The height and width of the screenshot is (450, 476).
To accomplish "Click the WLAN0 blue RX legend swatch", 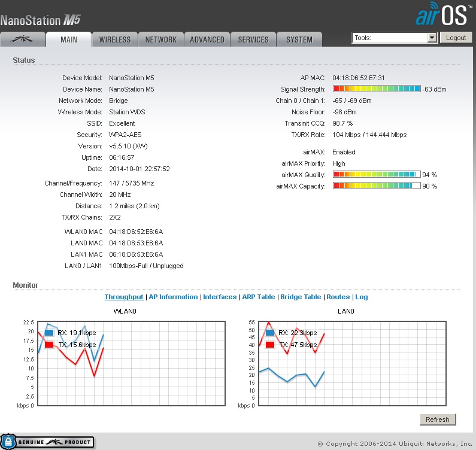I will (50, 333).
